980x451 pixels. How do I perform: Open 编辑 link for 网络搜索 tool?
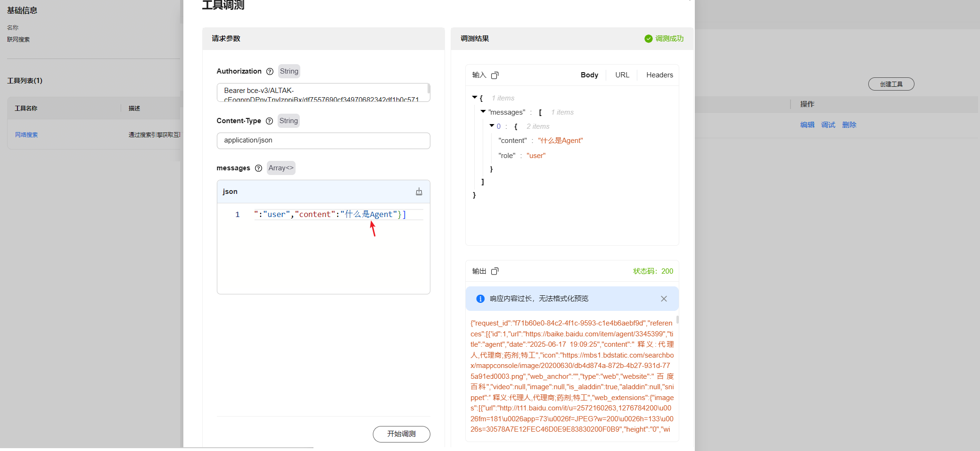point(807,125)
